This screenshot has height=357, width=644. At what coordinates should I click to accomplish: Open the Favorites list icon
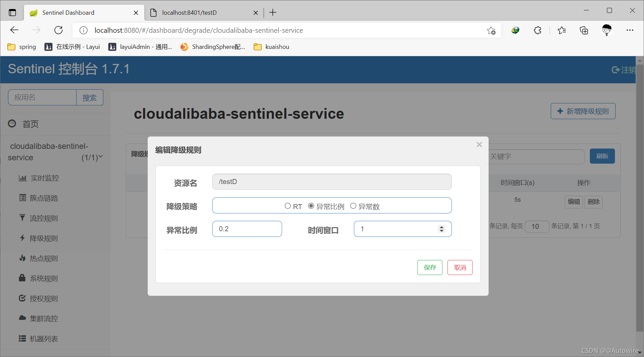click(x=562, y=30)
